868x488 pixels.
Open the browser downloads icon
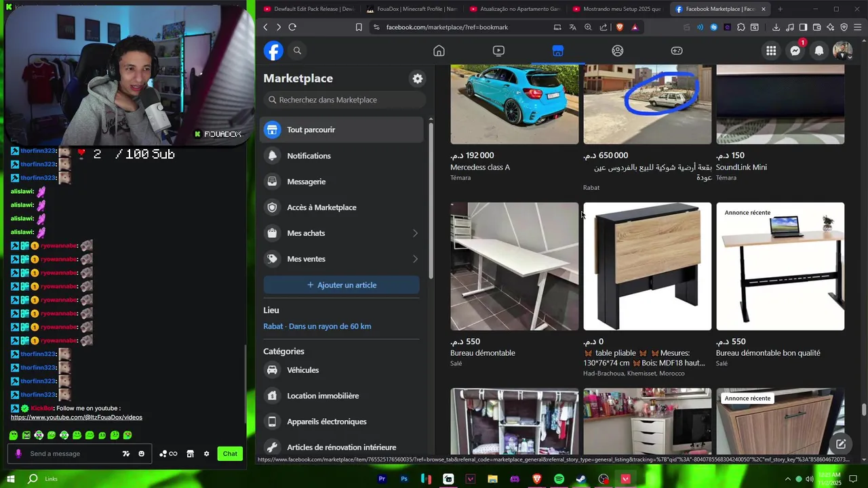pos(776,27)
